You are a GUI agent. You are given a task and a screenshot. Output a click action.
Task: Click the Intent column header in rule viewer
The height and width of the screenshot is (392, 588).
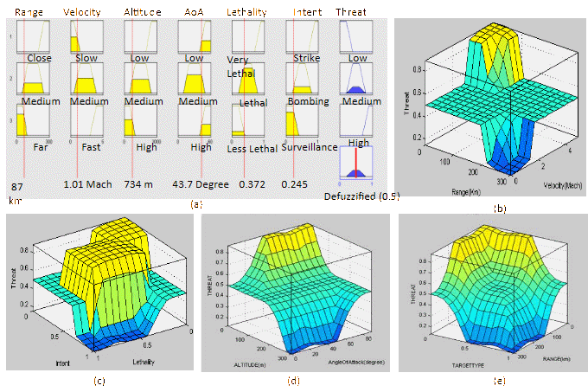tap(308, 12)
